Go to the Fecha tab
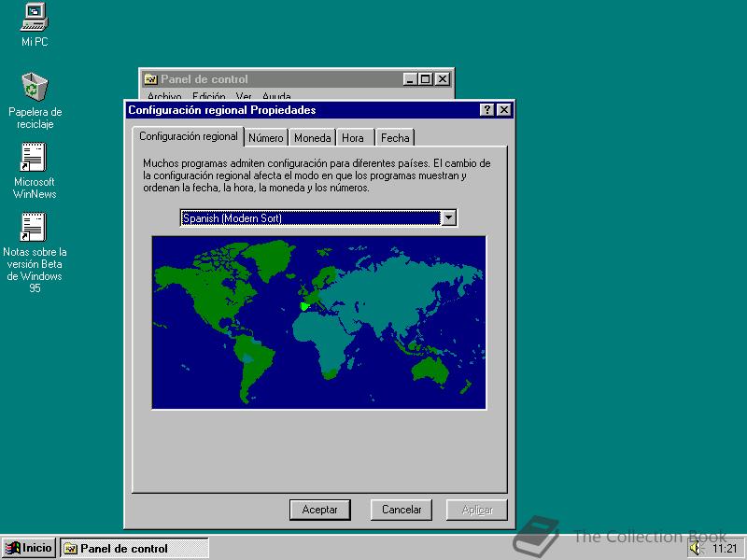The width and height of the screenshot is (747, 560). 395,137
